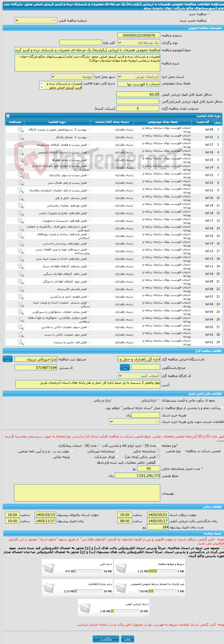Open the متن قرارداد folder icon

pyautogui.click(x=121, y=588)
